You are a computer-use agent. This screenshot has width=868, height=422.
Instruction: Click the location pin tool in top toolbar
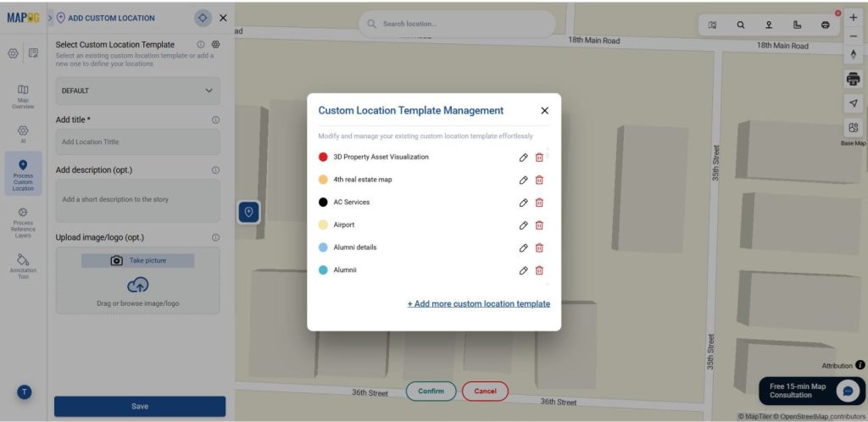[x=769, y=25]
